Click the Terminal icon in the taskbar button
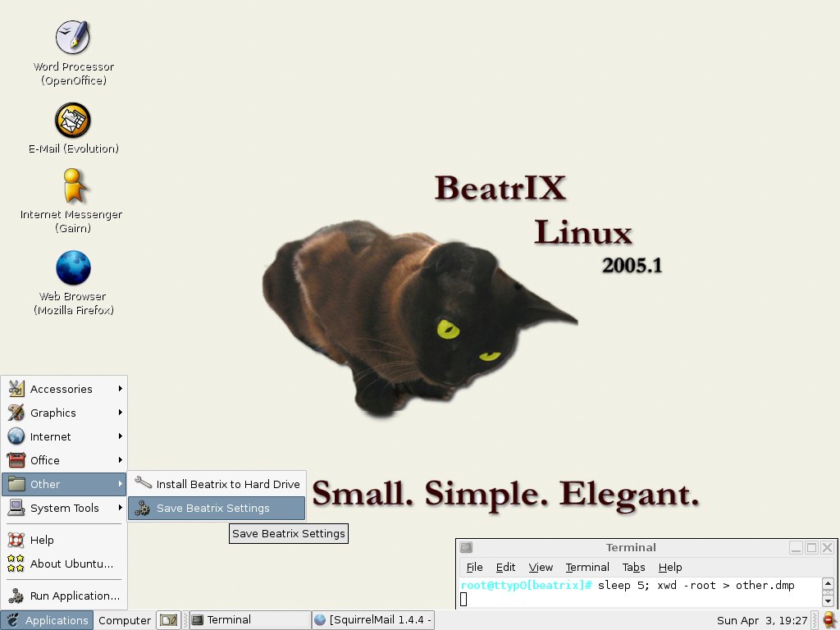 click(x=198, y=620)
